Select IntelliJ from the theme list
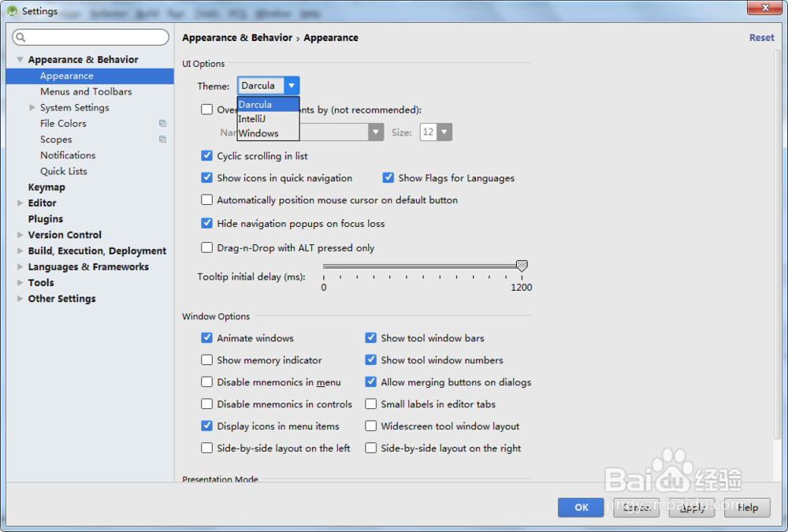 click(x=252, y=119)
